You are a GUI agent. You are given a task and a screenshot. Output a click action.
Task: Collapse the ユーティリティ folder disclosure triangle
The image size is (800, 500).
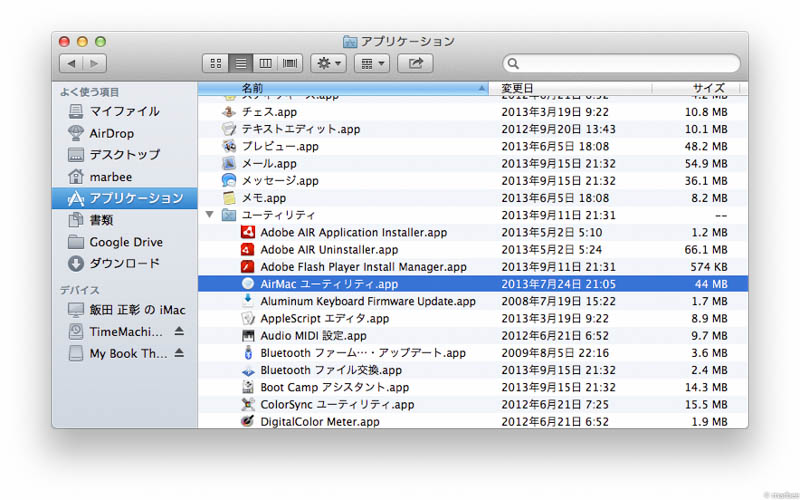210,215
